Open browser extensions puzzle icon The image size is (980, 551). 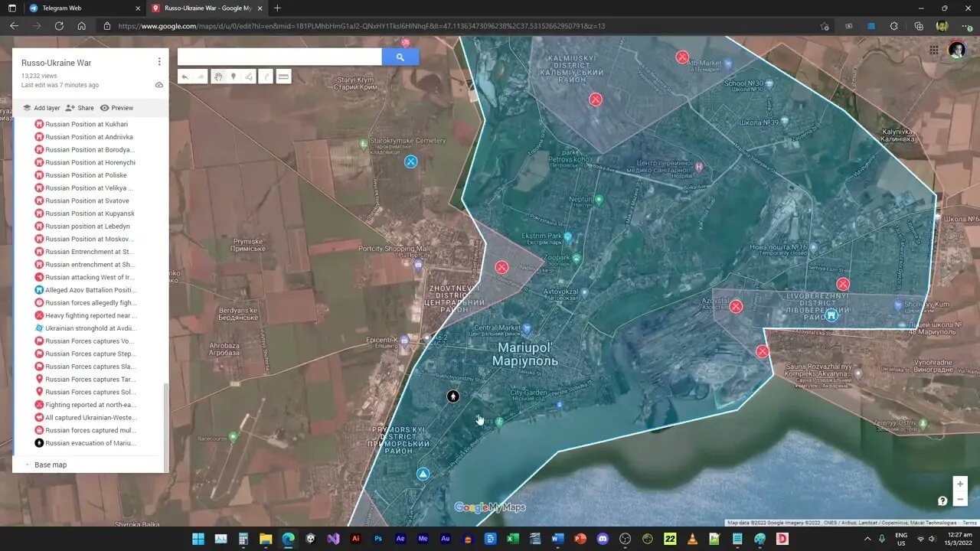[x=894, y=26]
